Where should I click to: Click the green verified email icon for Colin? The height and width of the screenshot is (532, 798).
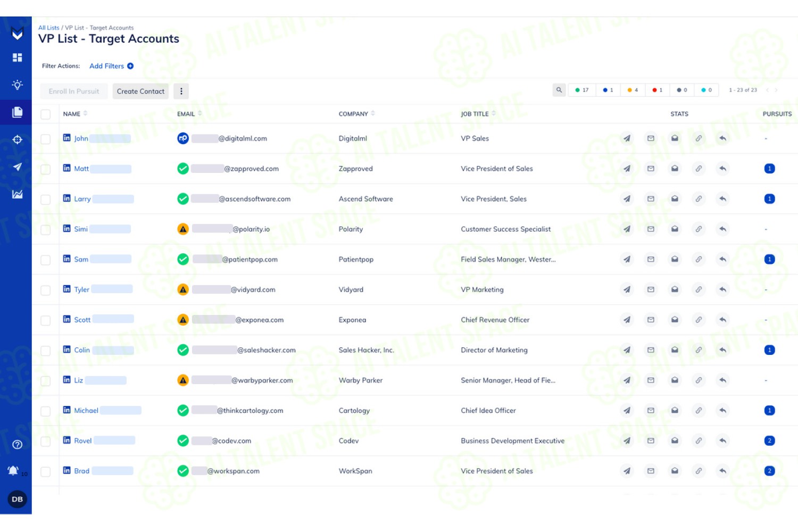183,350
